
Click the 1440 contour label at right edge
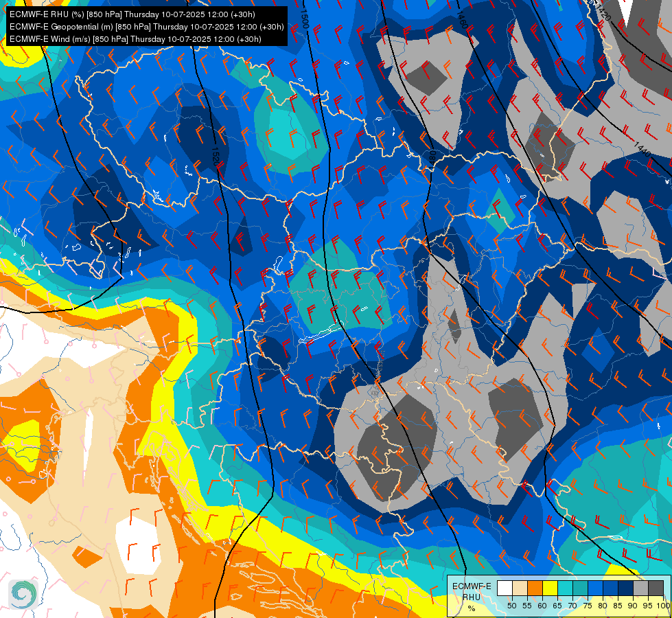642,150
